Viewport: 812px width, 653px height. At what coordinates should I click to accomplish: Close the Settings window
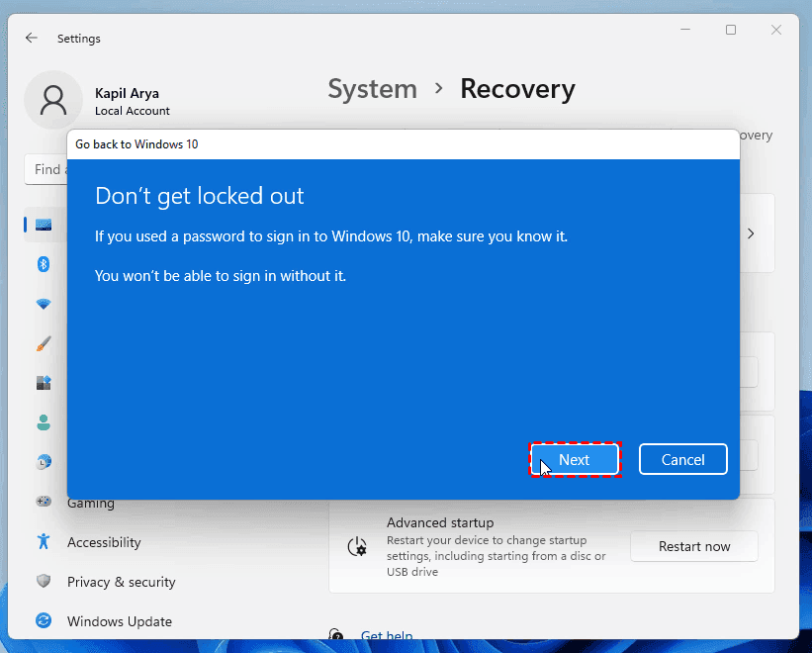[x=775, y=30]
